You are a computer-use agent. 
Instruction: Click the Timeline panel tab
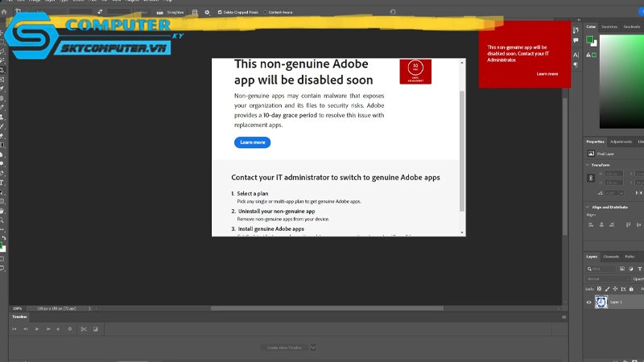[x=19, y=317]
